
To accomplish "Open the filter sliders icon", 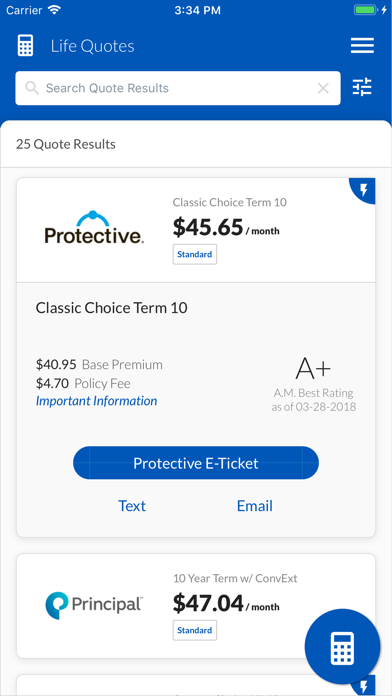I will [362, 87].
